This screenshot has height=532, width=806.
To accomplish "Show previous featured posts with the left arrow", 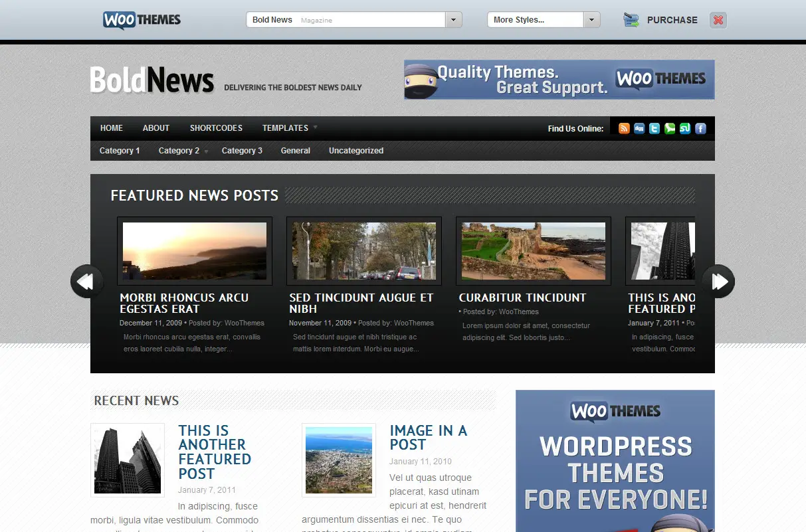I will [x=86, y=282].
